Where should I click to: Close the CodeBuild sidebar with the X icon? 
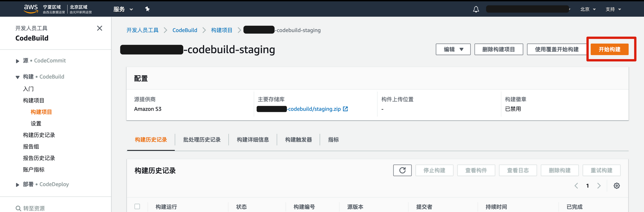tap(99, 28)
